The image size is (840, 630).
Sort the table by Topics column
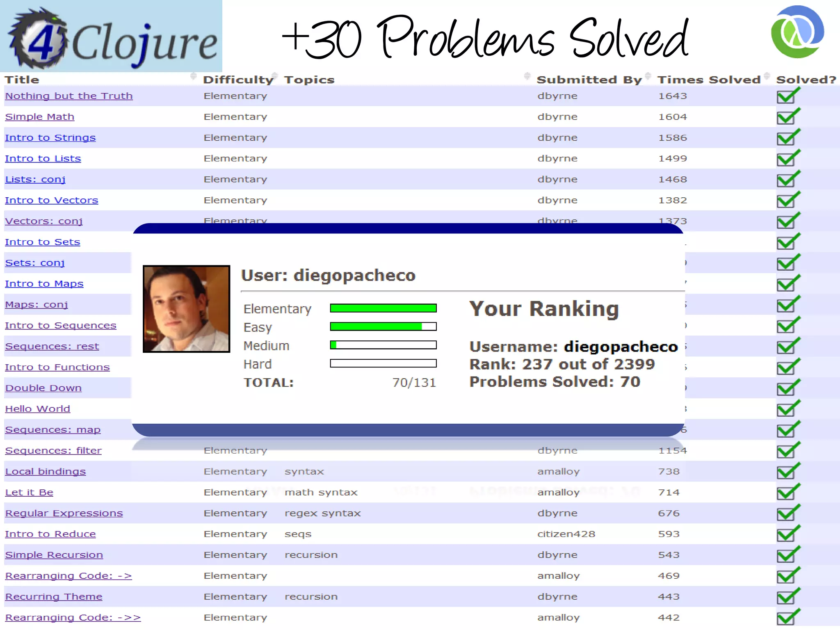pos(309,80)
